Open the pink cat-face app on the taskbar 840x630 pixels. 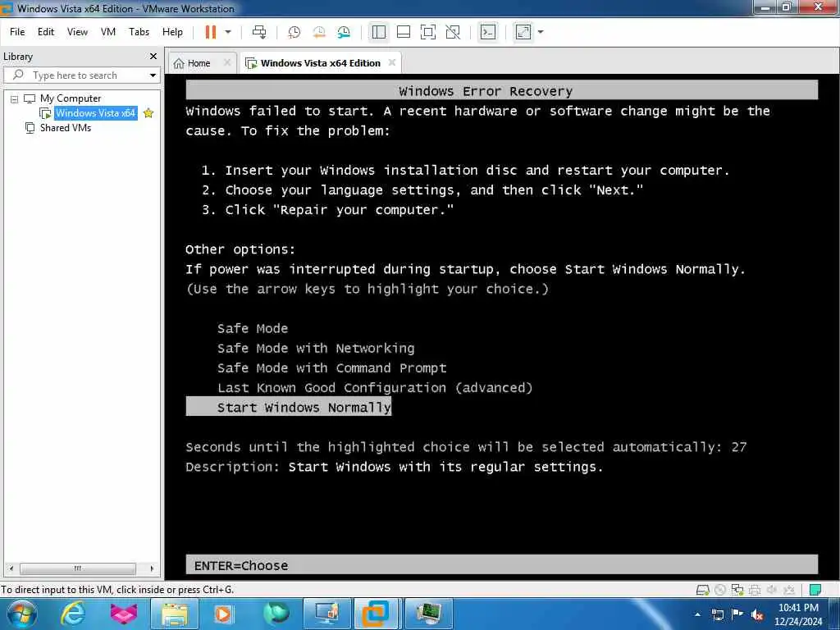123,614
